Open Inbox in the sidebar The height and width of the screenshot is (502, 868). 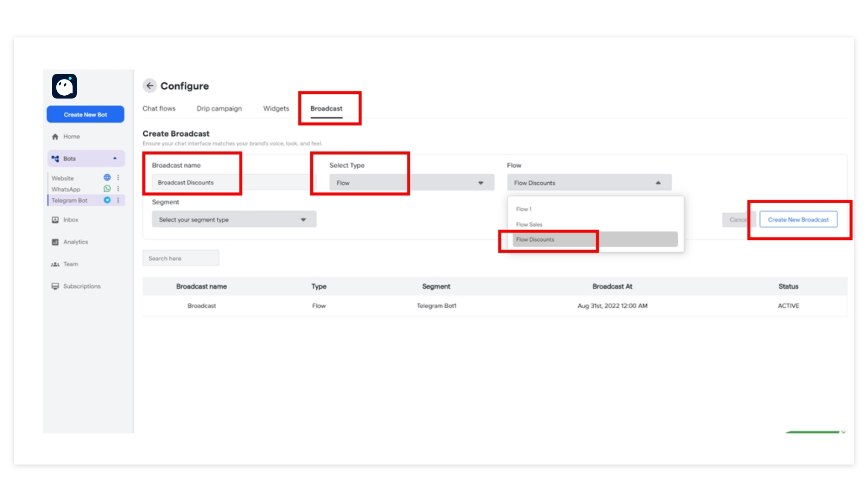click(71, 220)
